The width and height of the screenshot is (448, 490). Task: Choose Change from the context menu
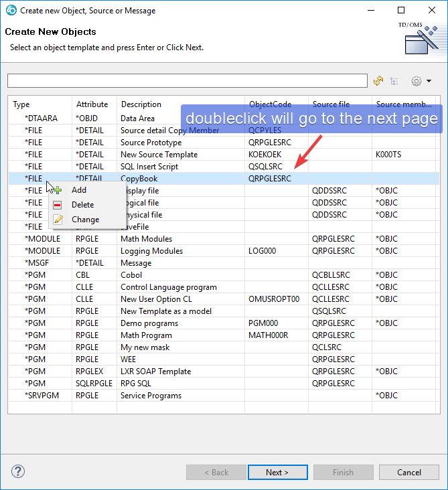[x=85, y=220]
